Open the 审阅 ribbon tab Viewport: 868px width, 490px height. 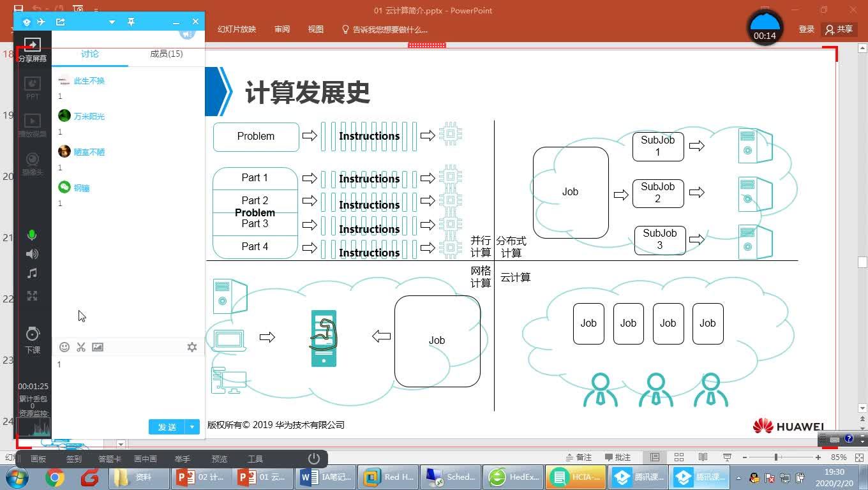[x=282, y=29]
